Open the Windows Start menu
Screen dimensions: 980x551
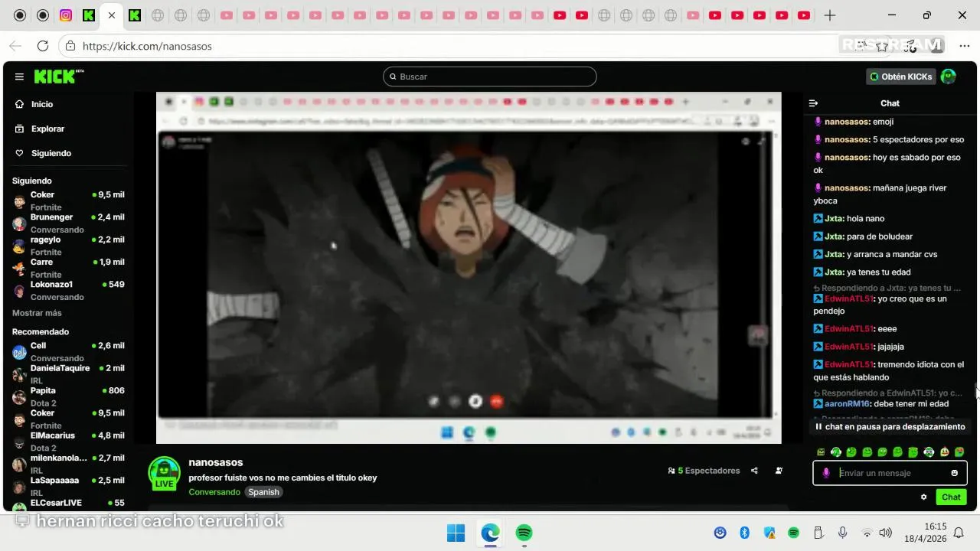[456, 533]
